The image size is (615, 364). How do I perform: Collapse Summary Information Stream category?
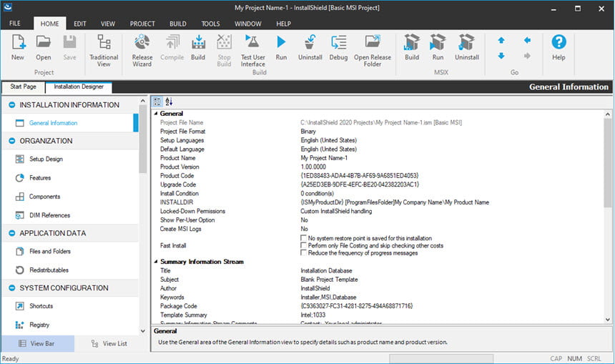click(156, 262)
